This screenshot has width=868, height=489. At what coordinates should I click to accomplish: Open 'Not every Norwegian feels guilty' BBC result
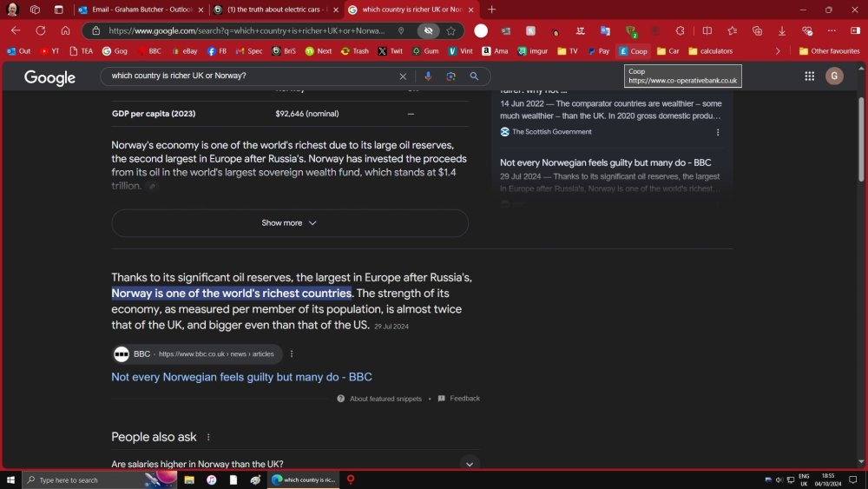241,377
